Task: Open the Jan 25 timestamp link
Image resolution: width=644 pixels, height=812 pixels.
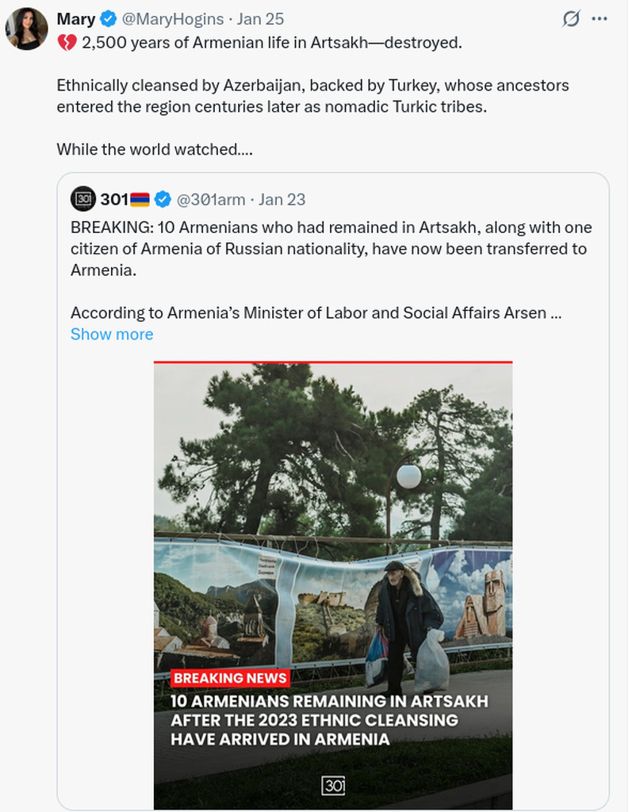Action: (260, 19)
